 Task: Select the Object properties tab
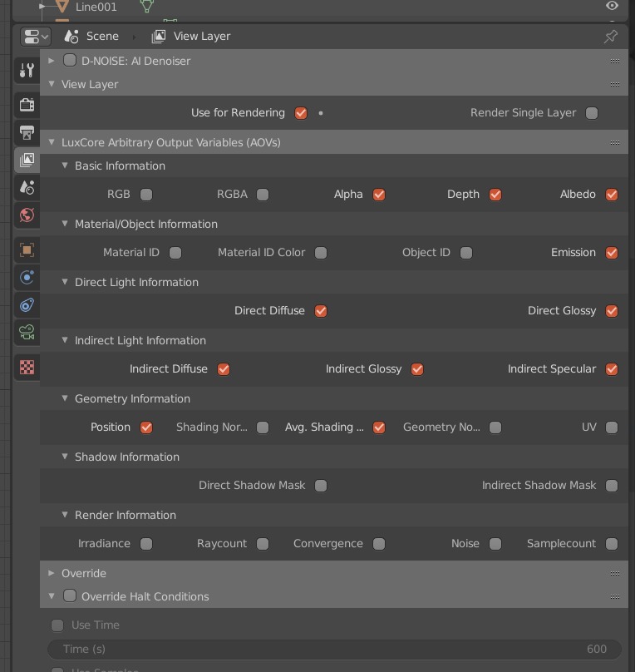tap(26, 250)
